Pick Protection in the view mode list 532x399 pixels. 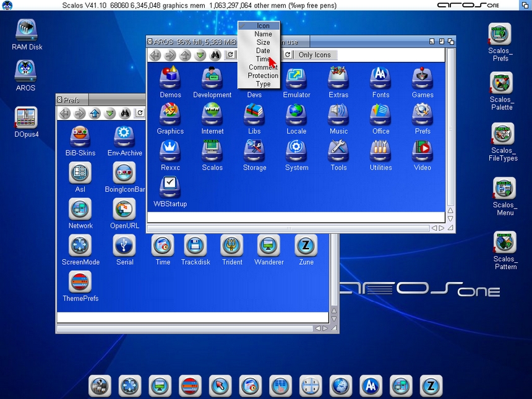pyautogui.click(x=263, y=75)
